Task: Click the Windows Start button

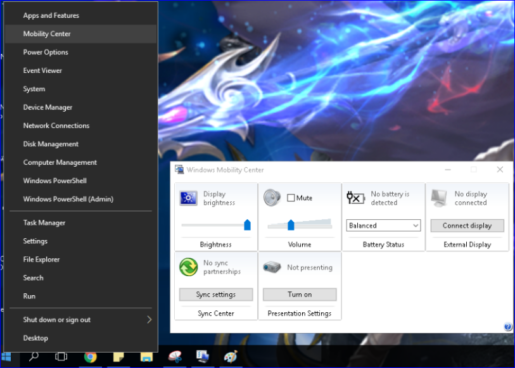Action: click(x=6, y=357)
